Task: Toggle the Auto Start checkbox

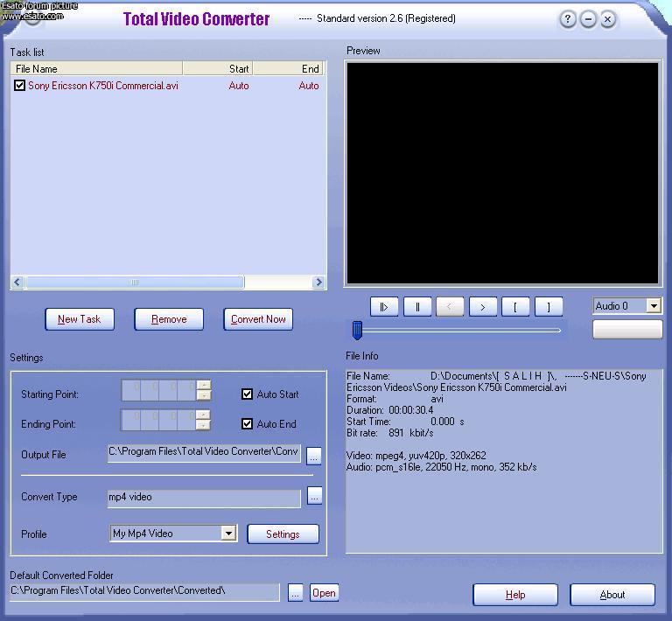Action: [247, 394]
